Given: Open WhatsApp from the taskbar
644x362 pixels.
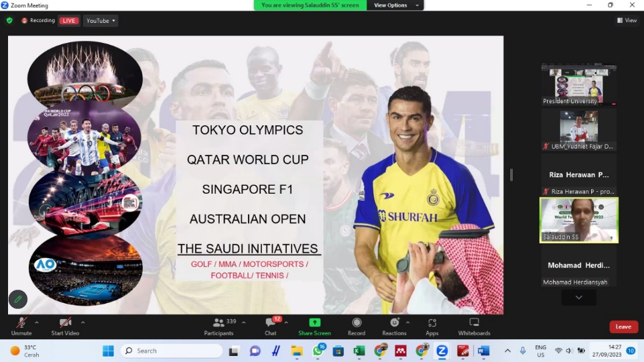Looking at the screenshot, I should (x=318, y=351).
